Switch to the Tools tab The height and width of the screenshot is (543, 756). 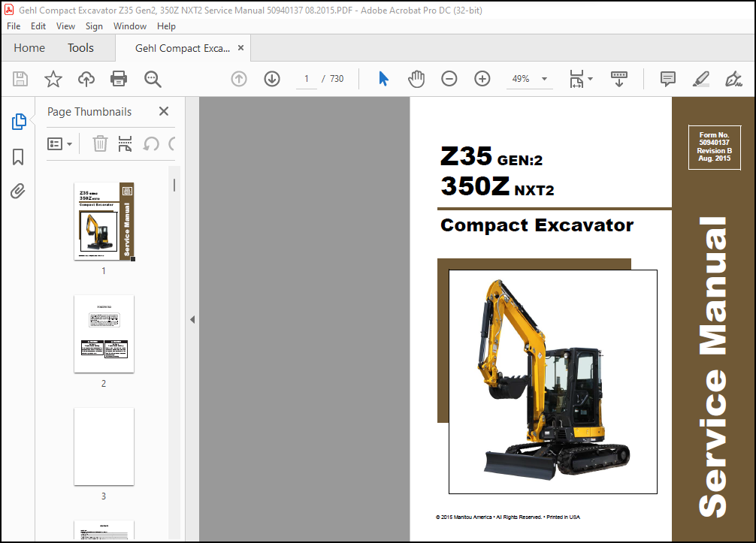click(x=80, y=48)
